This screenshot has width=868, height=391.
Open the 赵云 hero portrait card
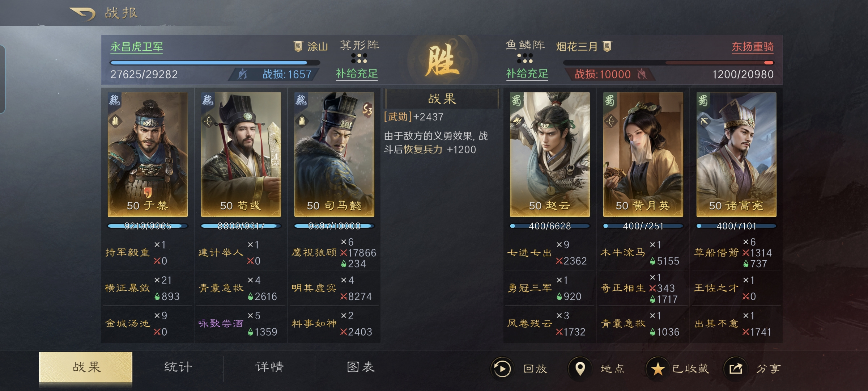[550, 154]
